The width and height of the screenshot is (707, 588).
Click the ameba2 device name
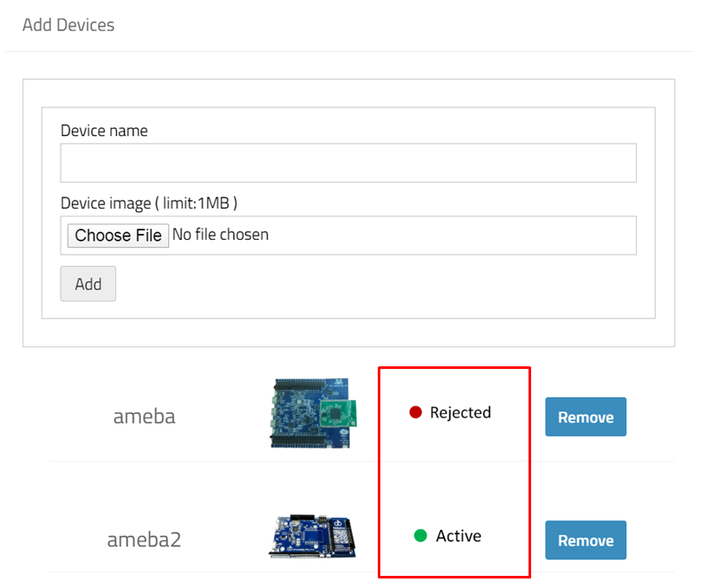click(144, 540)
